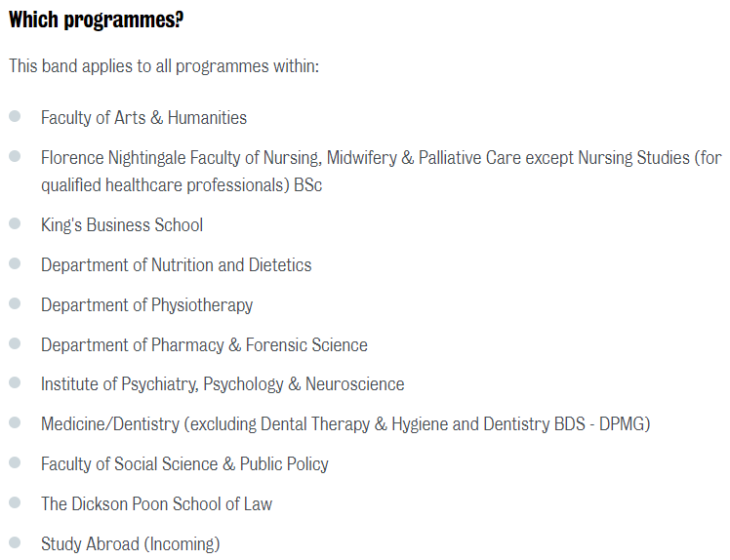Select the King's Business School list item
The image size is (730, 560).
click(x=122, y=225)
